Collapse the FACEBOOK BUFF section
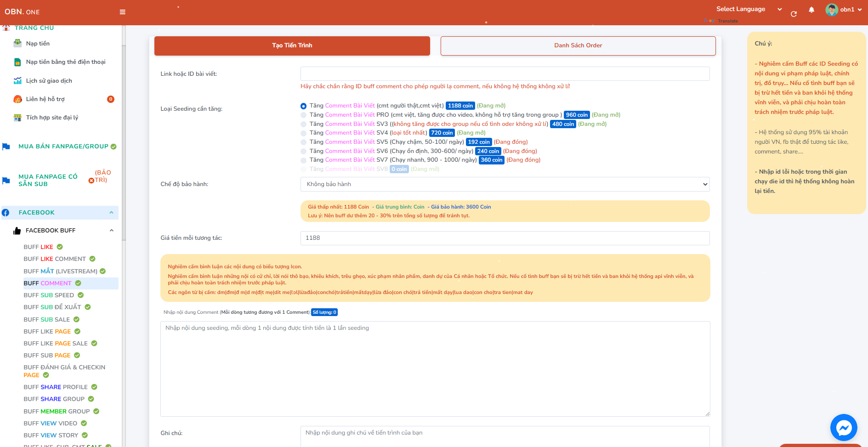The width and height of the screenshot is (868, 447). click(111, 231)
